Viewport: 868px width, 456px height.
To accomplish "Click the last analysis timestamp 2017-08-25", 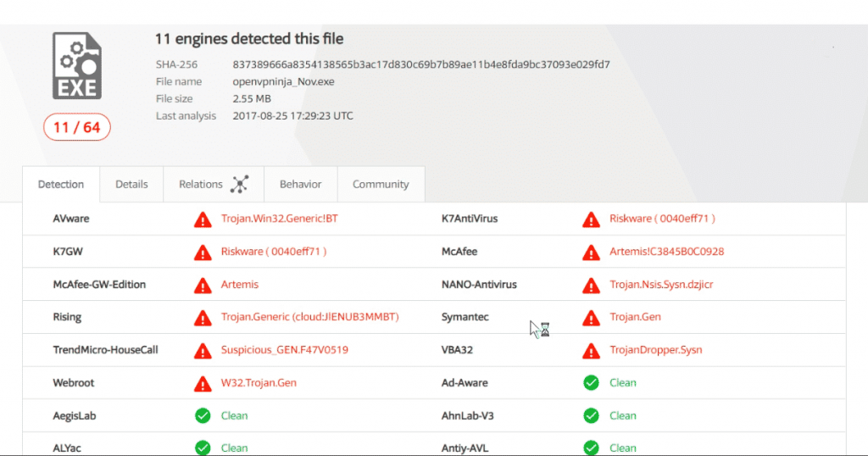I will [292, 115].
